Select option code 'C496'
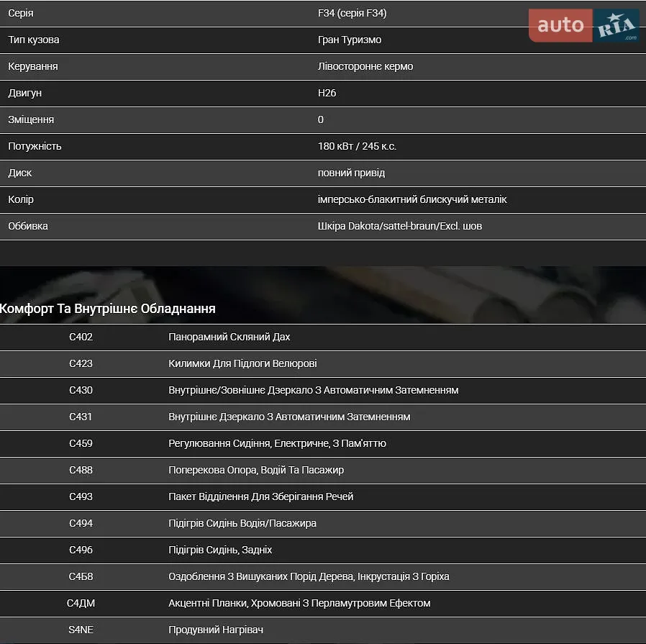The width and height of the screenshot is (646, 644). tap(81, 550)
